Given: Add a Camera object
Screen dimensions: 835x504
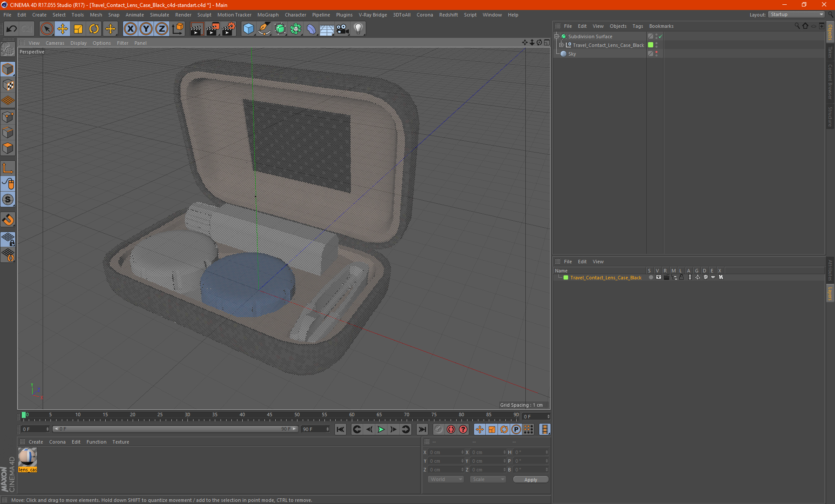Looking at the screenshot, I should click(343, 29).
